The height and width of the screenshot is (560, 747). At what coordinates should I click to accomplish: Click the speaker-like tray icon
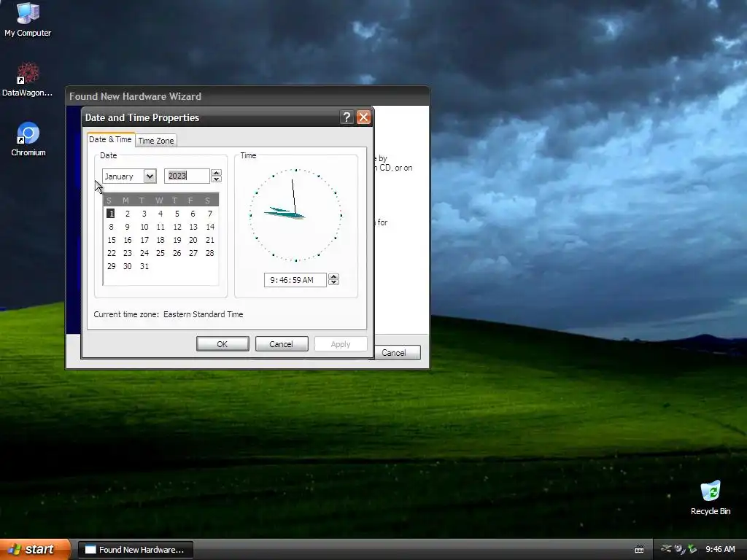click(x=679, y=549)
